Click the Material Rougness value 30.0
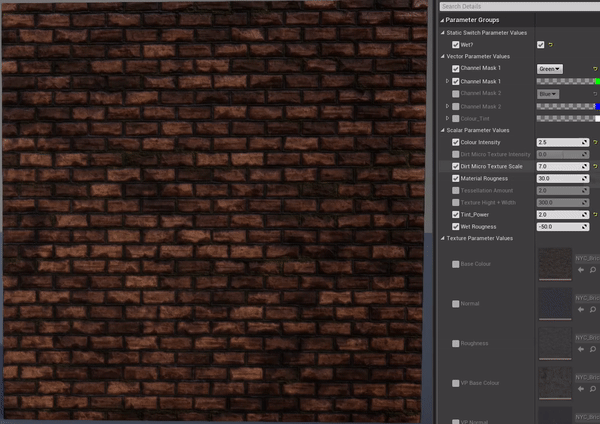Image resolution: width=600 pixels, height=424 pixels. (x=559, y=179)
